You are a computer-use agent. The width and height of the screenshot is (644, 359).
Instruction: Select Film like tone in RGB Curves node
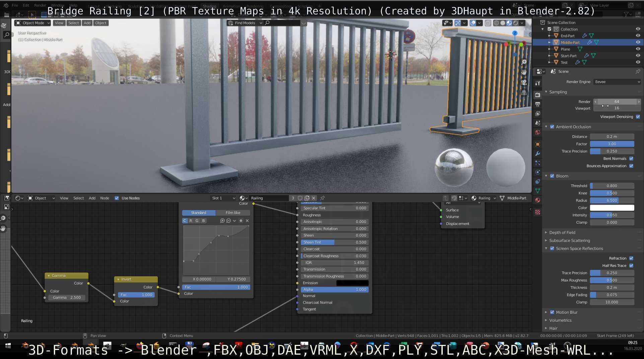[x=233, y=213]
